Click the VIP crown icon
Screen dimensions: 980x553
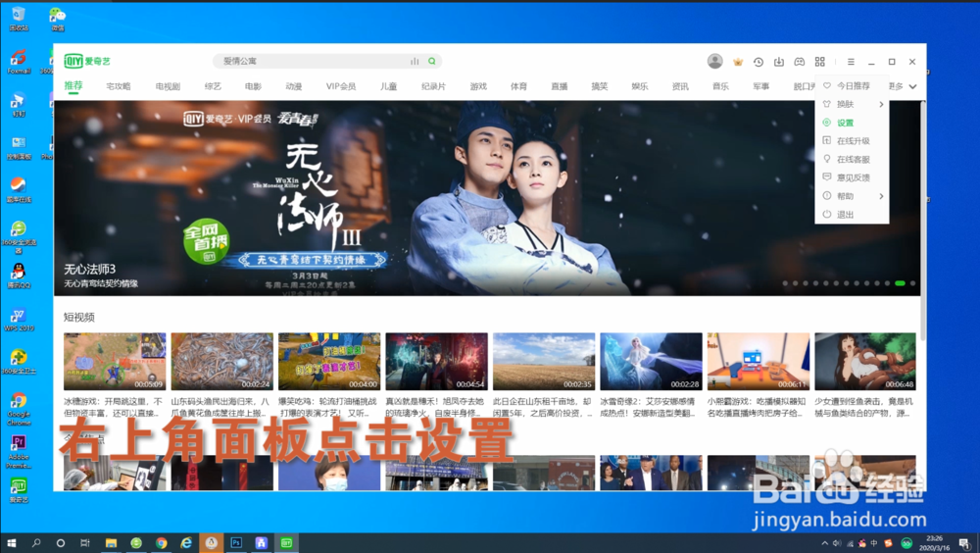click(x=738, y=62)
